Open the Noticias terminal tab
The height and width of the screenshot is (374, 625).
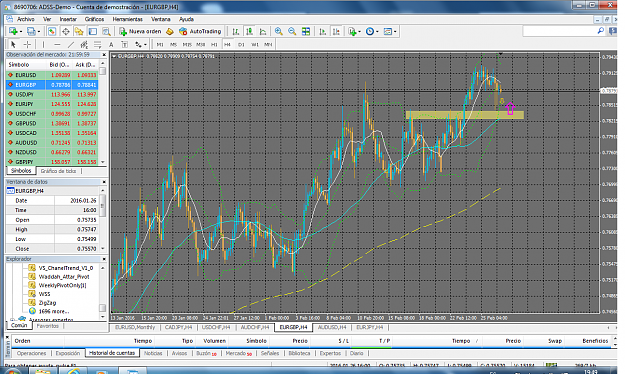(153, 353)
